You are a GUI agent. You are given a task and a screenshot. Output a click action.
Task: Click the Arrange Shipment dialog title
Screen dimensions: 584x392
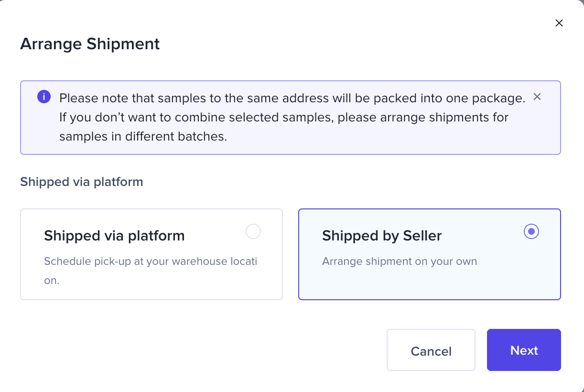pos(89,44)
